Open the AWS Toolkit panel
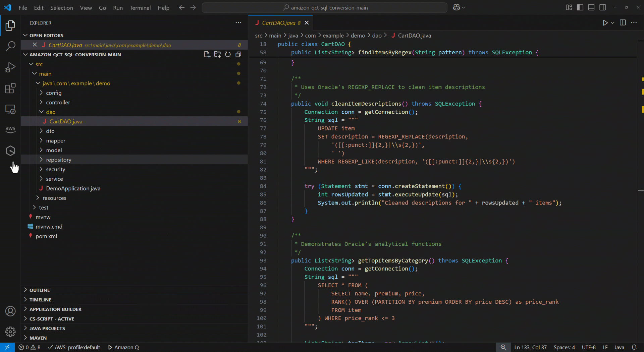The image size is (644, 352). [10, 129]
